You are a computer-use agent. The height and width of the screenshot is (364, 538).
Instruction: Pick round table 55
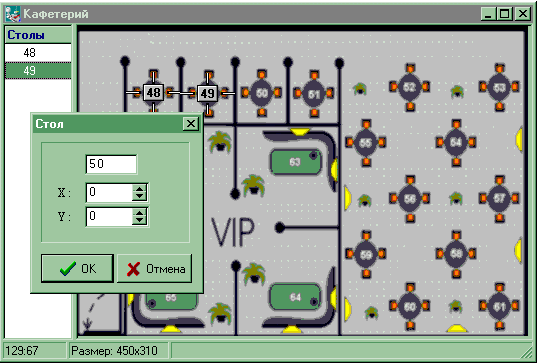coord(366,142)
